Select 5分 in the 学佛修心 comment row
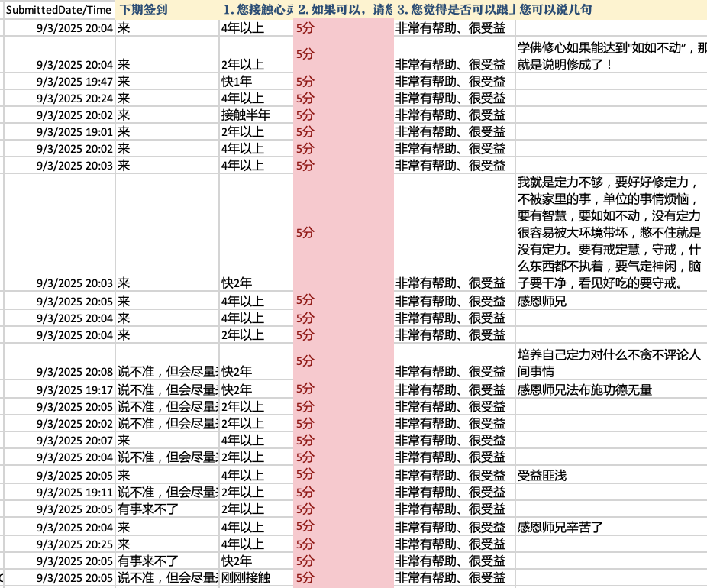This screenshot has height=588, width=707. pos(344,54)
